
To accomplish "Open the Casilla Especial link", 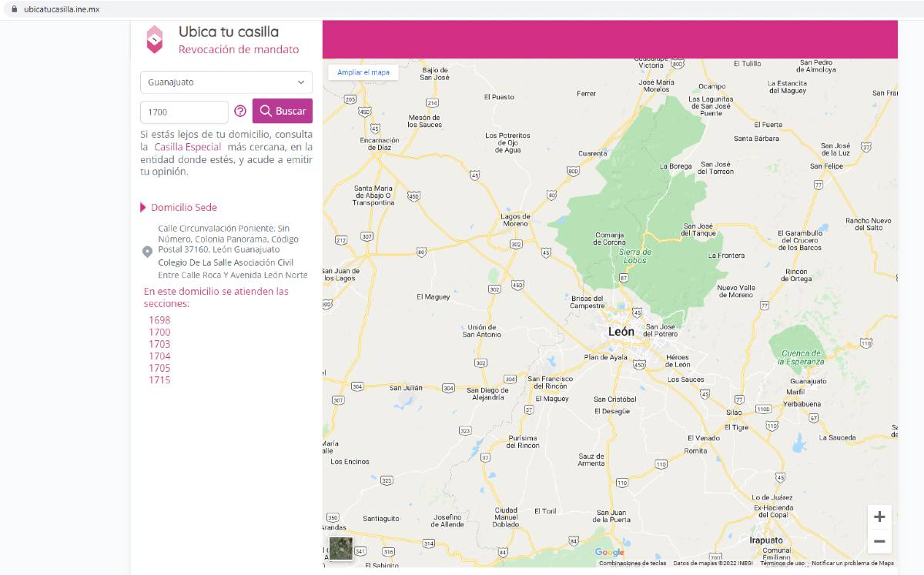I will pos(187,147).
